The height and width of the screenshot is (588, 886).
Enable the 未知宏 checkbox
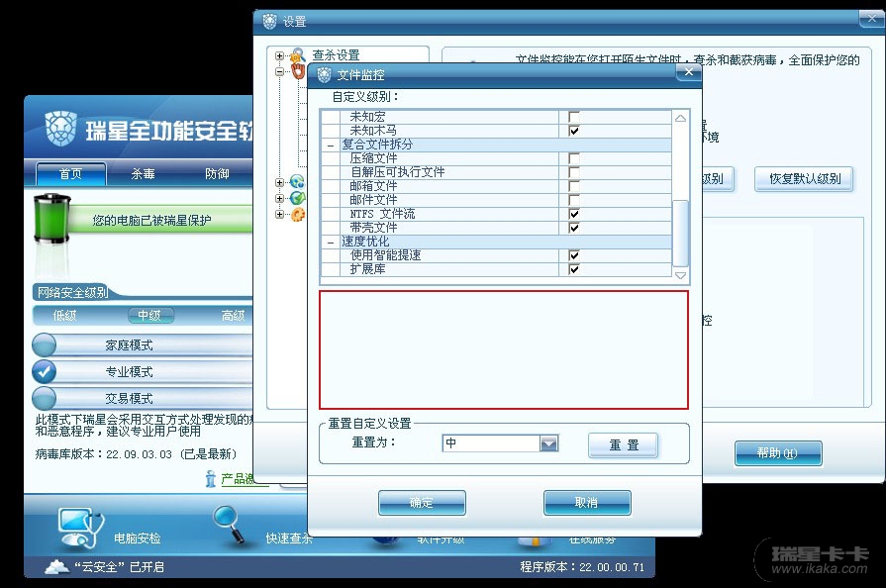pyautogui.click(x=574, y=117)
